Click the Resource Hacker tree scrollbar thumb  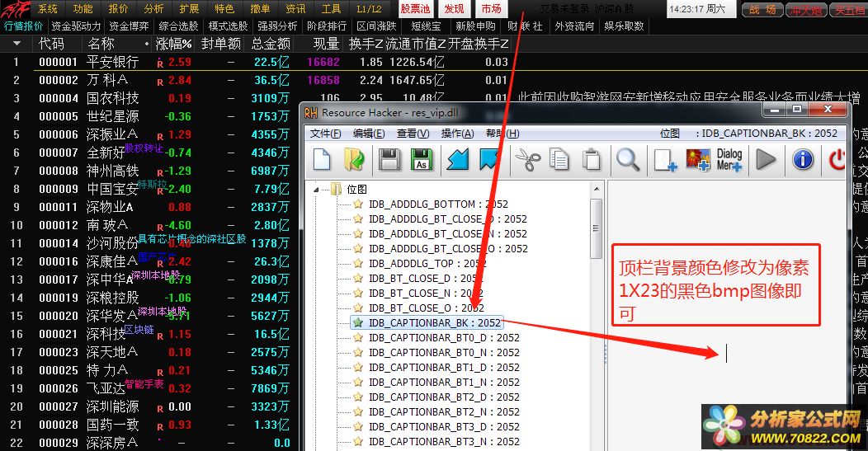tap(597, 228)
